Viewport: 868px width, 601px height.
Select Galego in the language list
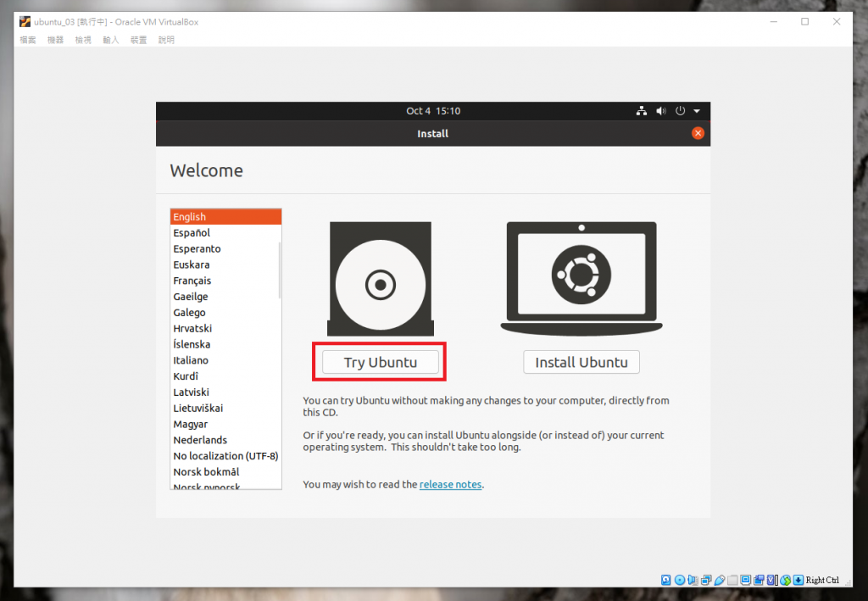(225, 313)
